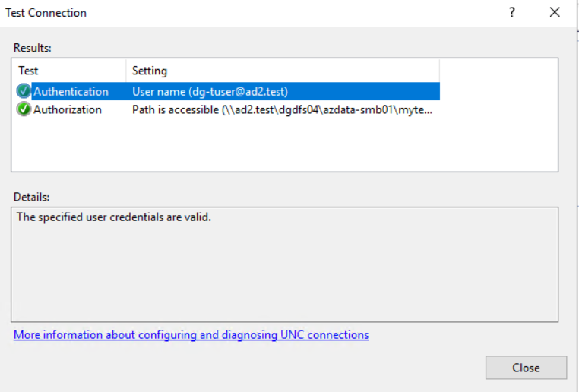Click the Test Connection window title
The image size is (579, 392).
point(46,13)
